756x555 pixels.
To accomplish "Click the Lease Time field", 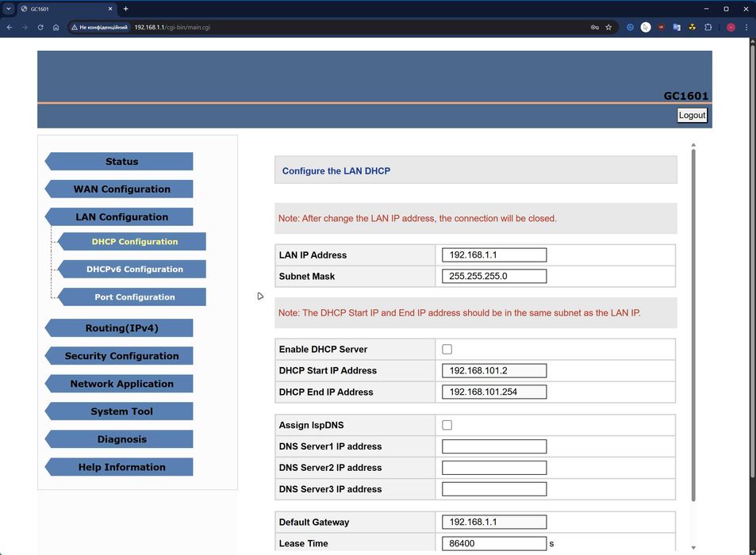I will 494,543.
